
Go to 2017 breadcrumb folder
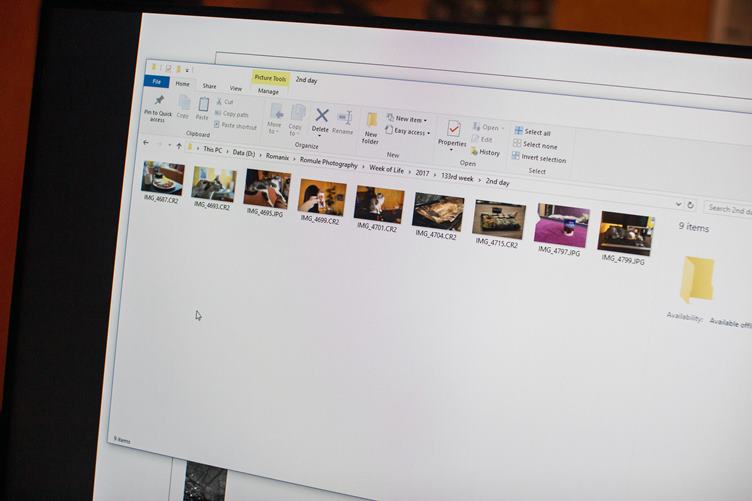click(x=422, y=173)
